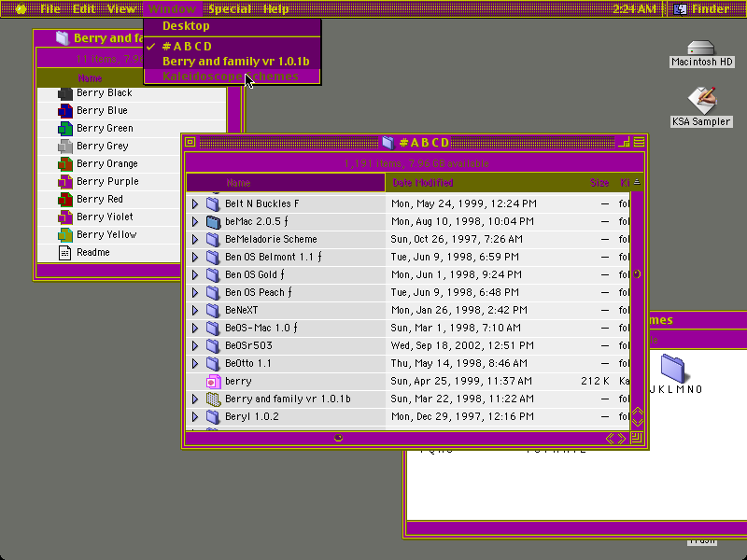Viewport: 747px width, 560px height.
Task: Click the date Wed, Sep 18, 2002, 12:51 PM
Action: point(462,346)
